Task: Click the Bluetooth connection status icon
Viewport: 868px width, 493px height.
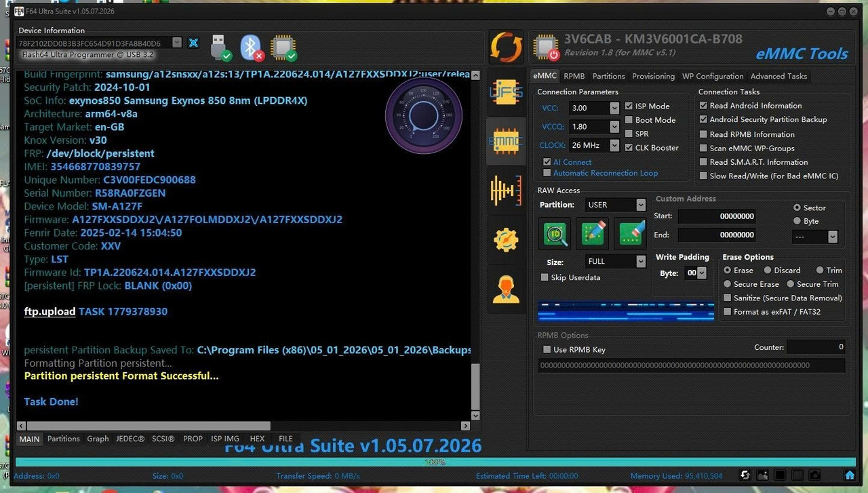Action: (x=252, y=47)
